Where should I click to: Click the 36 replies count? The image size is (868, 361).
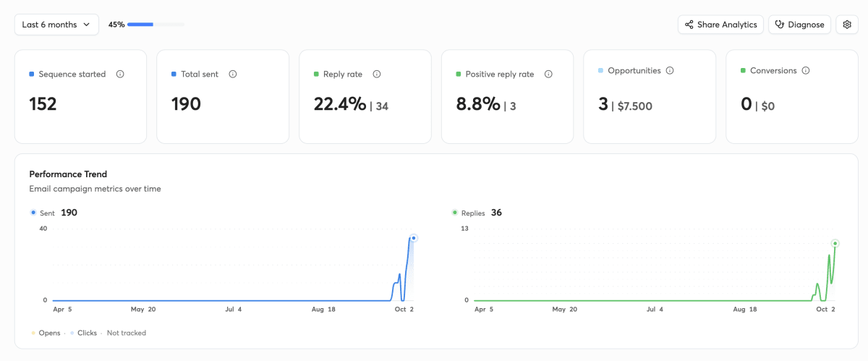tap(496, 213)
